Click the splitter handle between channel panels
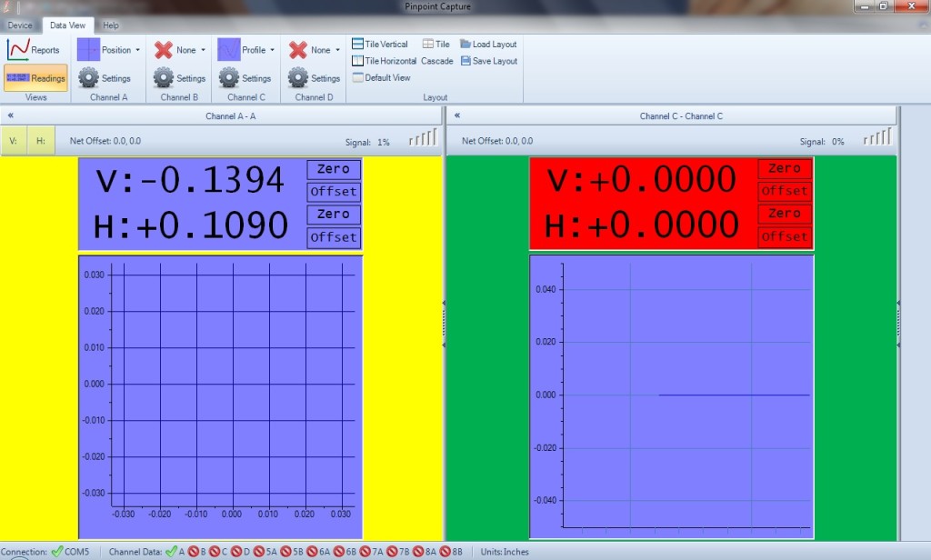 (x=444, y=324)
